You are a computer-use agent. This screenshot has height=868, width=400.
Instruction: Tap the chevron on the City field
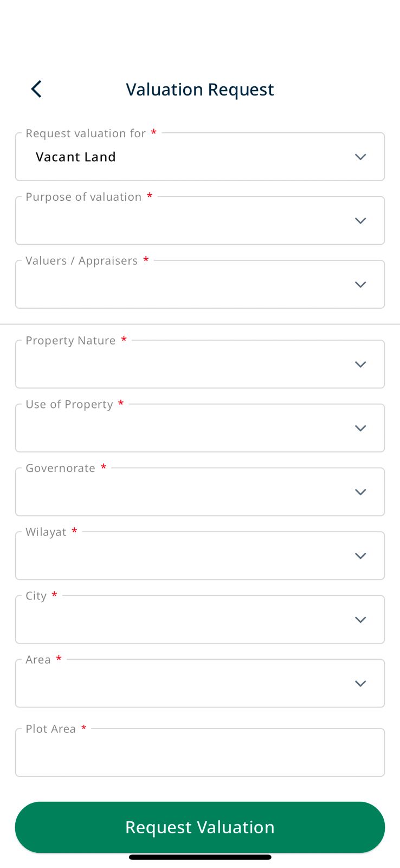tap(360, 619)
